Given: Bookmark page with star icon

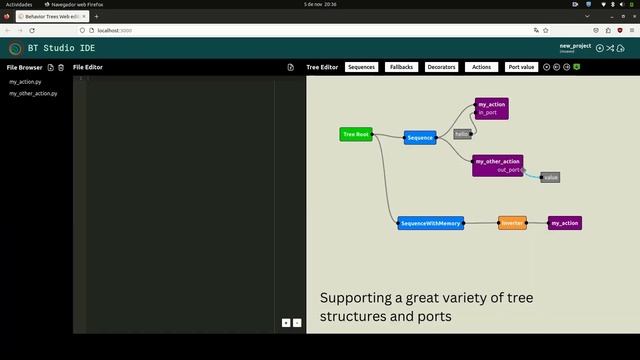Looking at the screenshot, I should click(546, 31).
